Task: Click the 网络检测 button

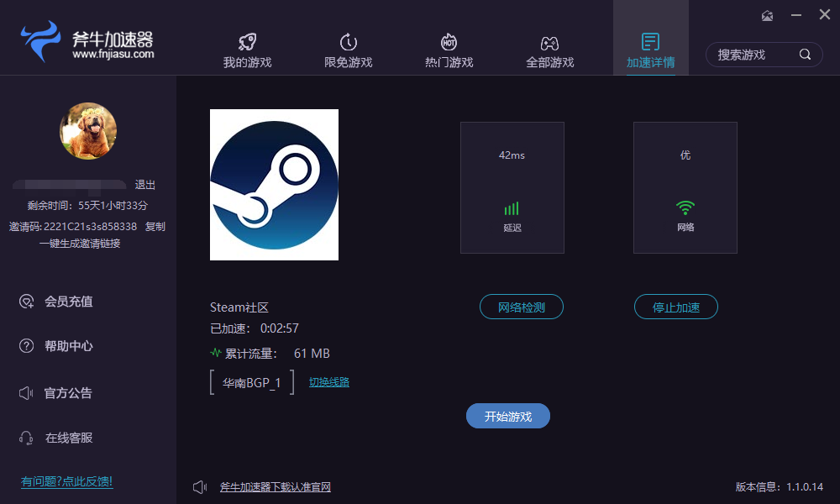Action: [x=522, y=307]
